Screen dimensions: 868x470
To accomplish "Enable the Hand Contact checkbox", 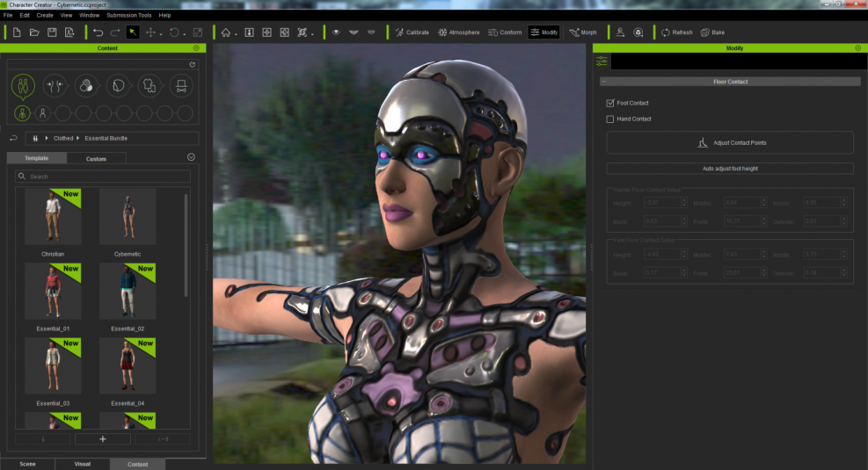I will (x=611, y=119).
